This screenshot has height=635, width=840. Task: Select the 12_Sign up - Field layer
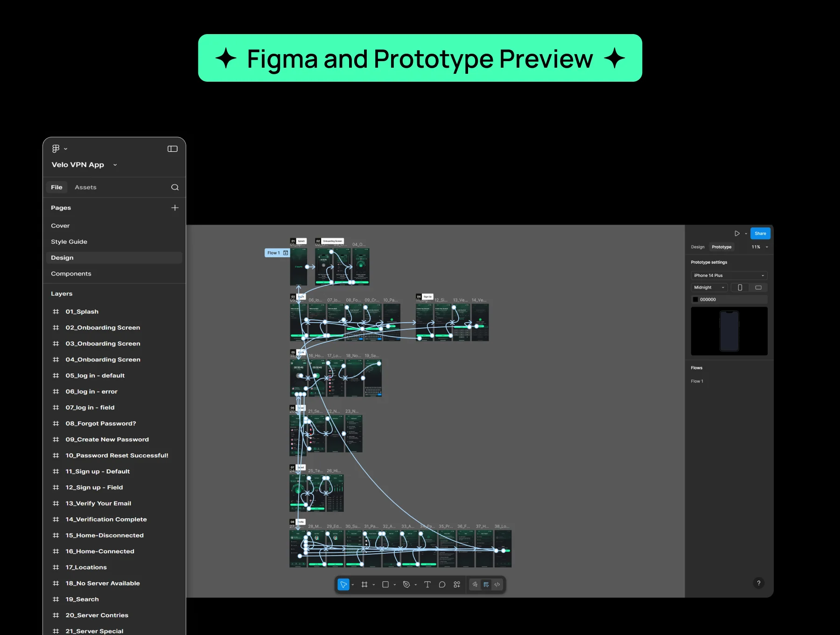(94, 487)
